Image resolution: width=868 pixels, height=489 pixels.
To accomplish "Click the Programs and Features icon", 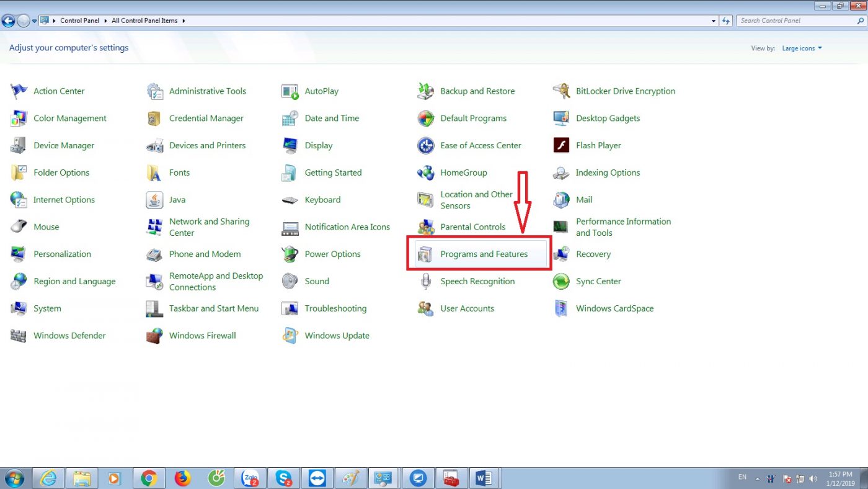I will coord(425,254).
